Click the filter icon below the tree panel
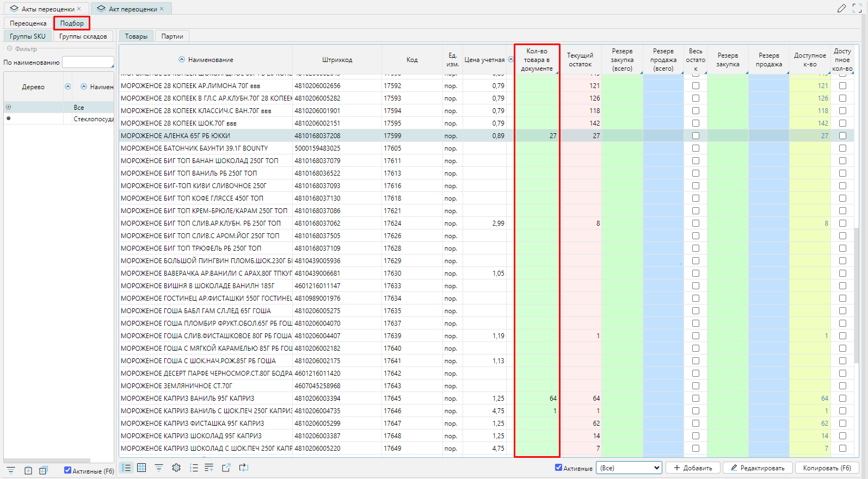Screen dimensions: 868x479 coord(11,470)
